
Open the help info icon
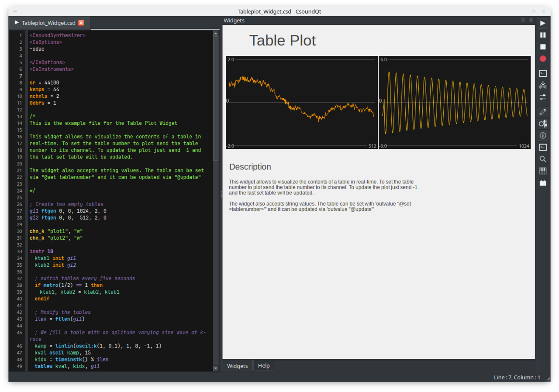pos(543,135)
